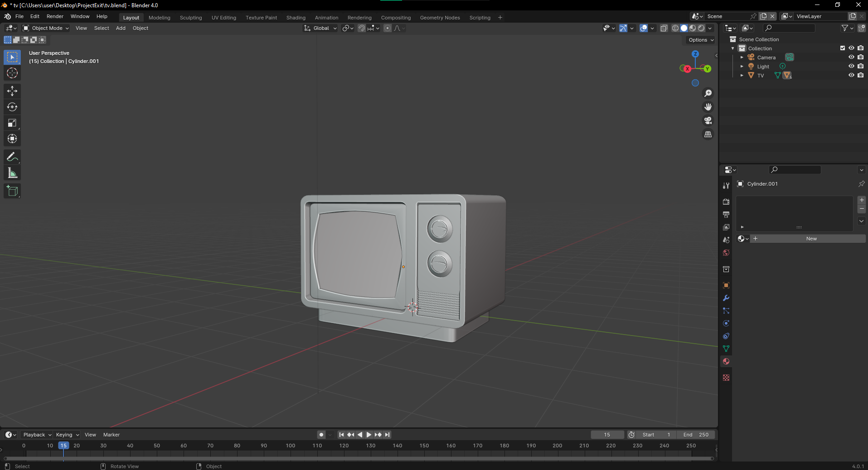Switch perspective/orthographic grid icon
The image size is (868, 470).
click(708, 134)
